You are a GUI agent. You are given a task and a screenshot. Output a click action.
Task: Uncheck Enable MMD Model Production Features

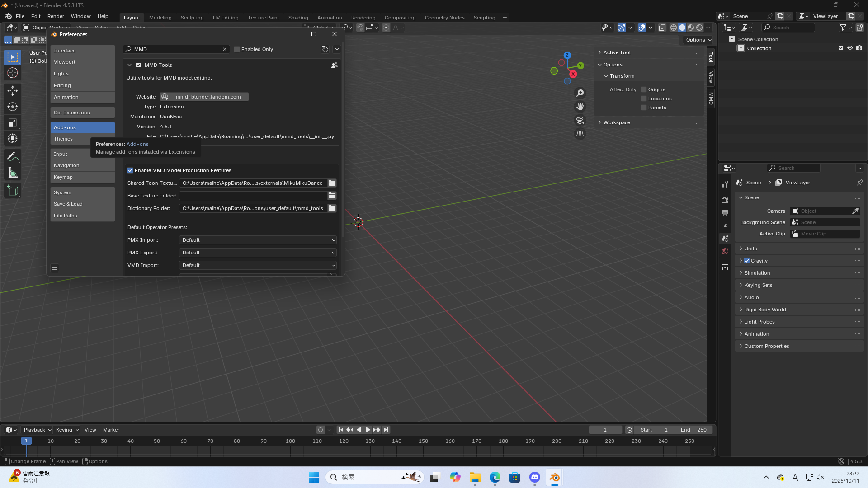[x=130, y=170]
